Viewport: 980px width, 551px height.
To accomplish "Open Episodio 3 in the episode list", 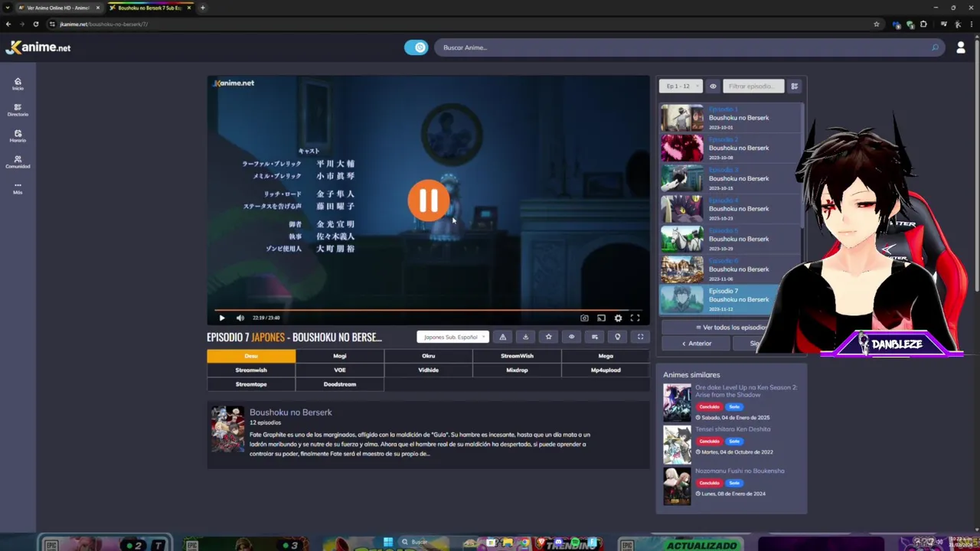I will pyautogui.click(x=730, y=178).
